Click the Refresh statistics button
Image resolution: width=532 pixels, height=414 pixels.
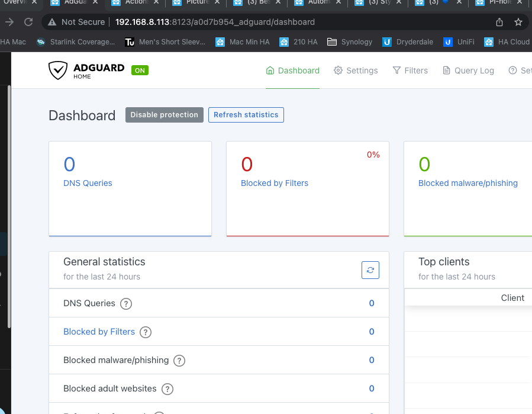tap(246, 114)
